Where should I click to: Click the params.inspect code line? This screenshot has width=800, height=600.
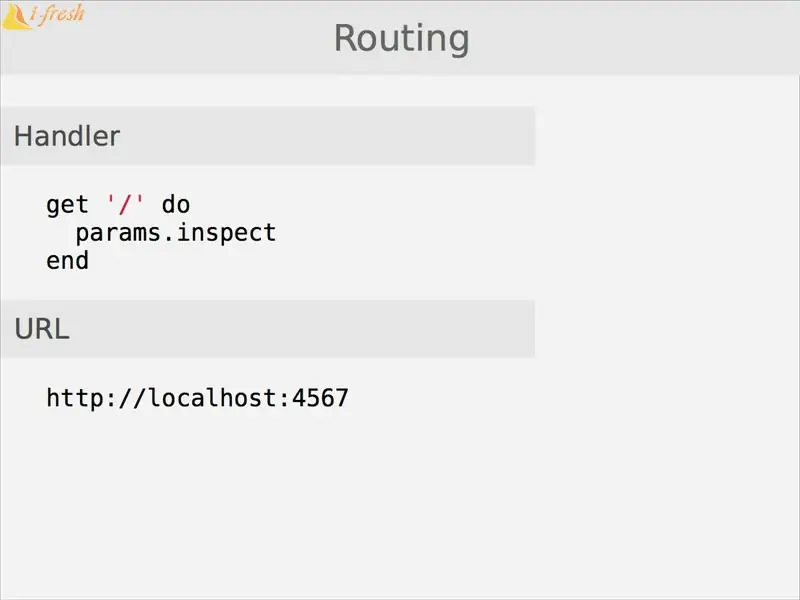coord(176,234)
